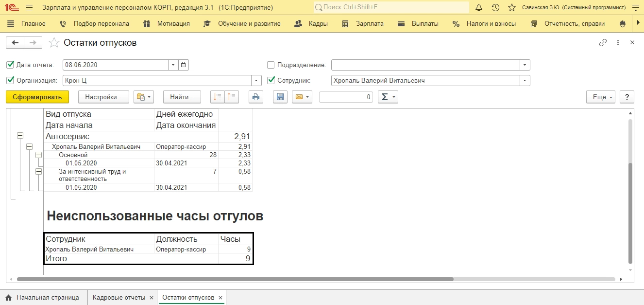This screenshot has height=305, width=644.
Task: Open the Настройки button
Action: 103,97
